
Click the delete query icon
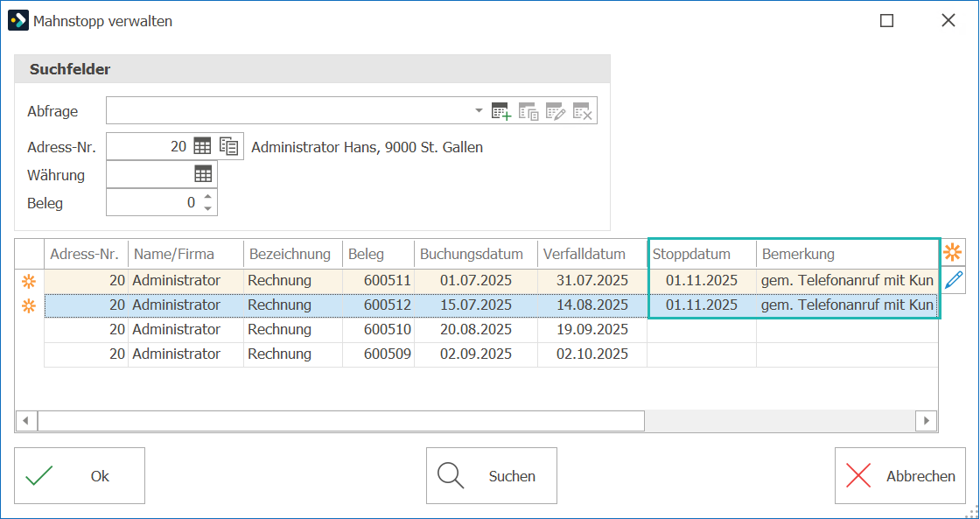point(582,111)
